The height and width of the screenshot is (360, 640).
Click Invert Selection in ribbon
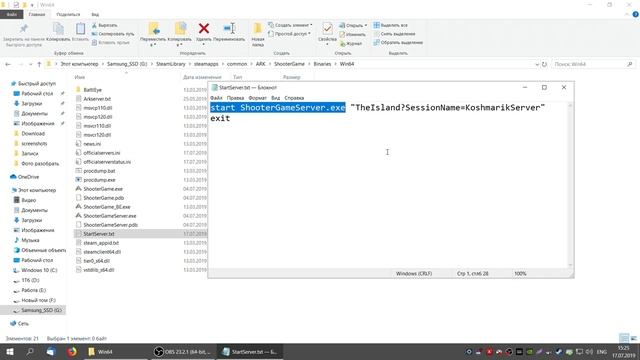point(398,42)
